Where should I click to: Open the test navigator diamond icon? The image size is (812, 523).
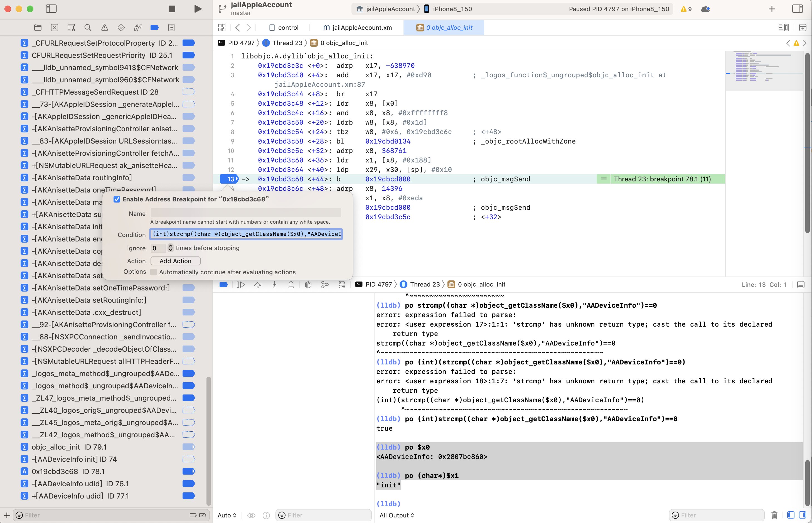click(x=121, y=28)
